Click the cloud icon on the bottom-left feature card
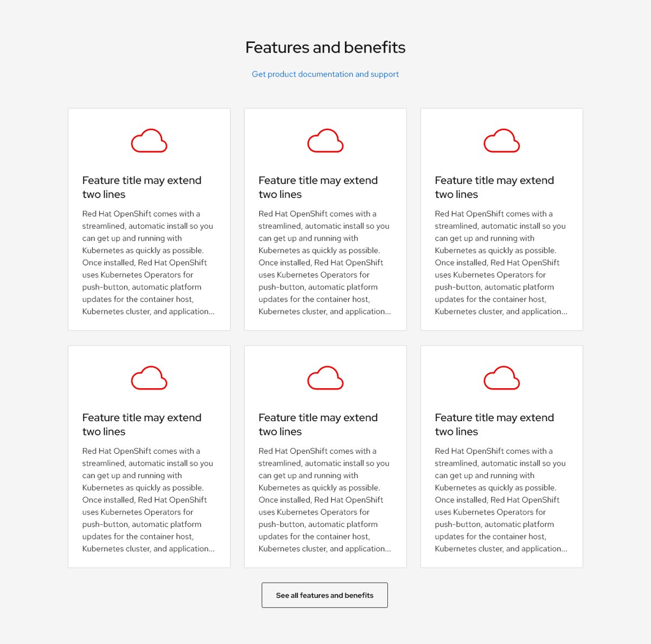This screenshot has height=644, width=651. (149, 378)
